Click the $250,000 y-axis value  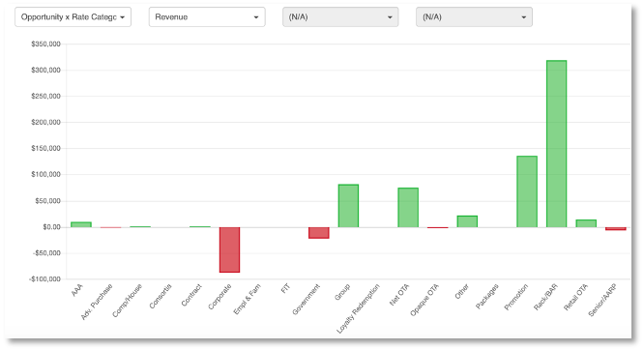(46, 96)
